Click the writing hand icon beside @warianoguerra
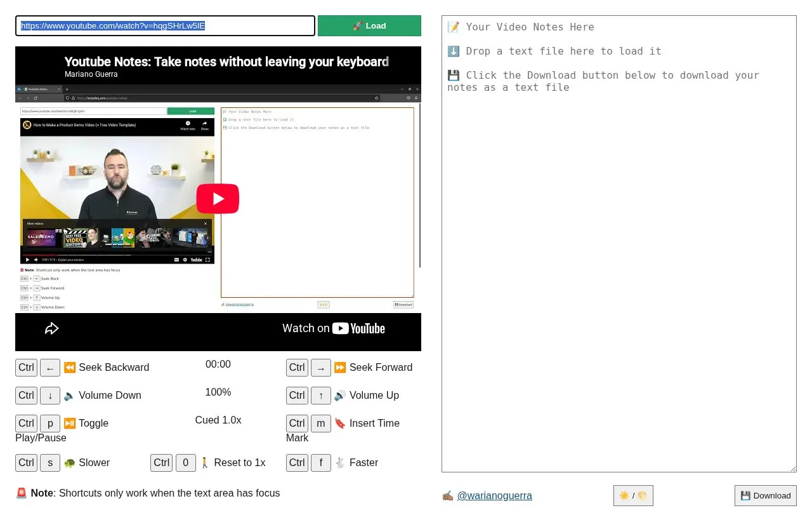The width and height of the screenshot is (812, 508). [x=448, y=495]
